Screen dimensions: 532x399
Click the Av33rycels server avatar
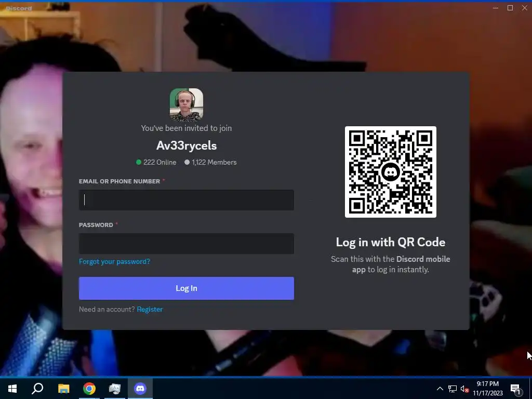pos(187,105)
